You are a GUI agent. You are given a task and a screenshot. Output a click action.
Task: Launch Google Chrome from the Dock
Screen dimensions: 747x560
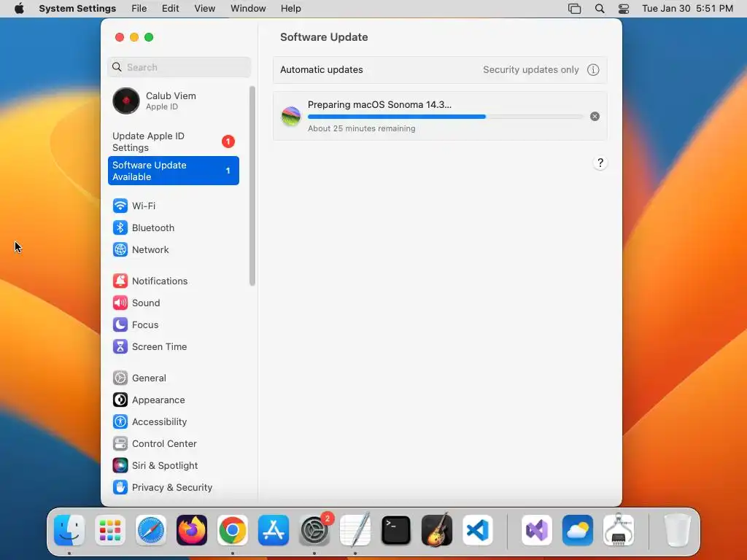click(233, 530)
